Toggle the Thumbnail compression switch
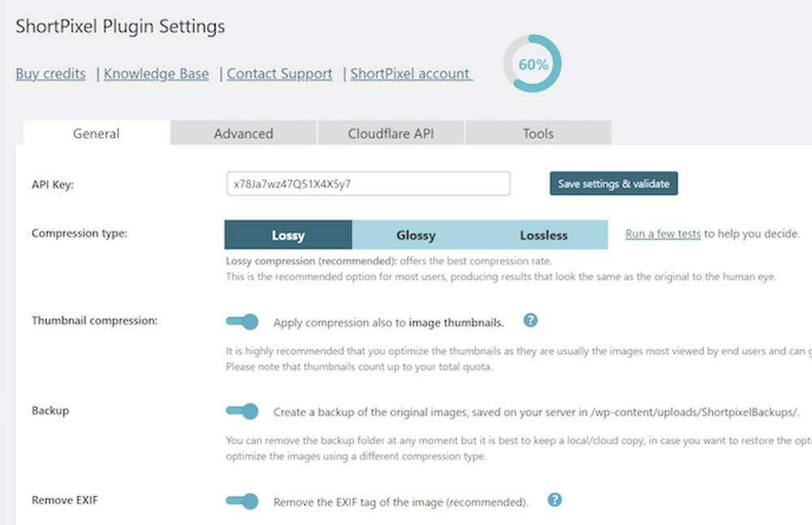The width and height of the screenshot is (812, 525). (x=242, y=321)
